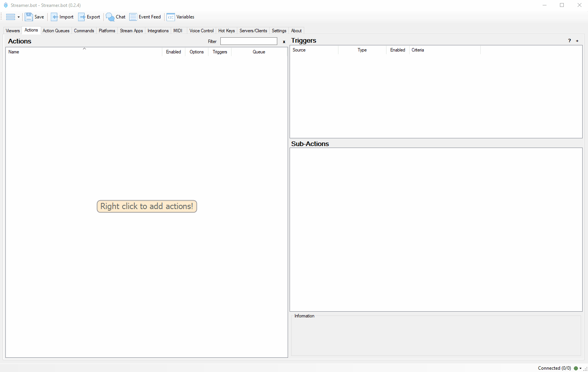
Task: Clear the filter with the x button
Action: 284,42
